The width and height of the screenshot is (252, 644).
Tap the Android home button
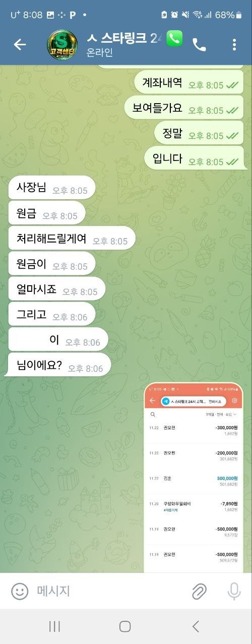click(x=125, y=626)
